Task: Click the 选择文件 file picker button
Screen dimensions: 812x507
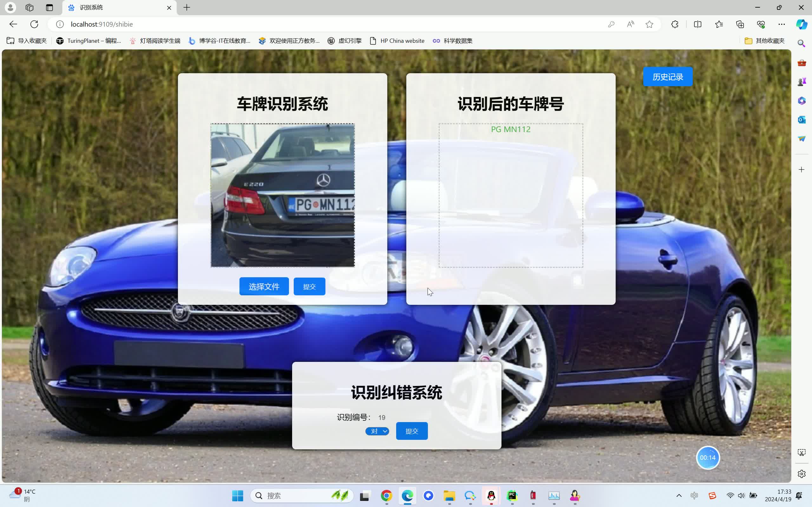Action: pyautogui.click(x=264, y=286)
